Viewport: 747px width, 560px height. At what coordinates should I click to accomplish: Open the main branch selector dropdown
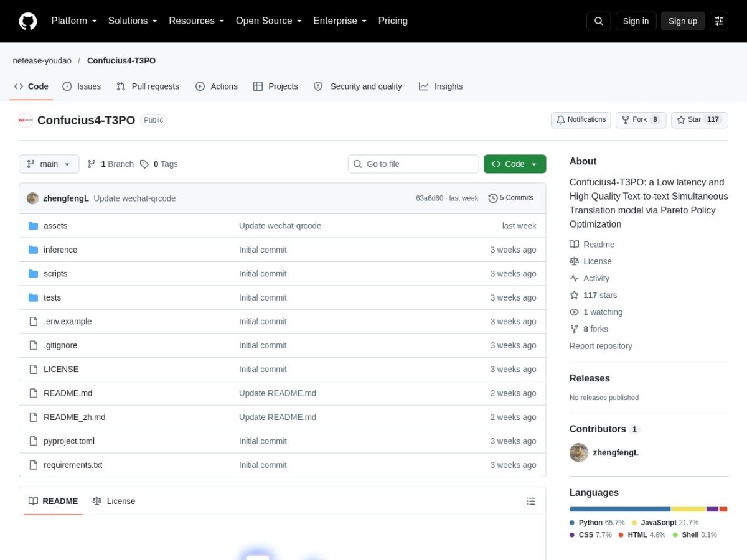coord(49,164)
